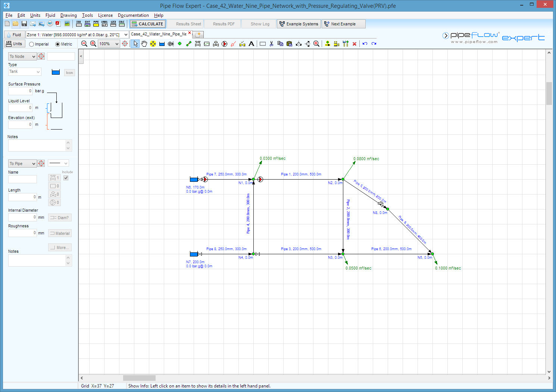Click the Diam? button
The width and height of the screenshot is (556, 392).
[60, 218]
